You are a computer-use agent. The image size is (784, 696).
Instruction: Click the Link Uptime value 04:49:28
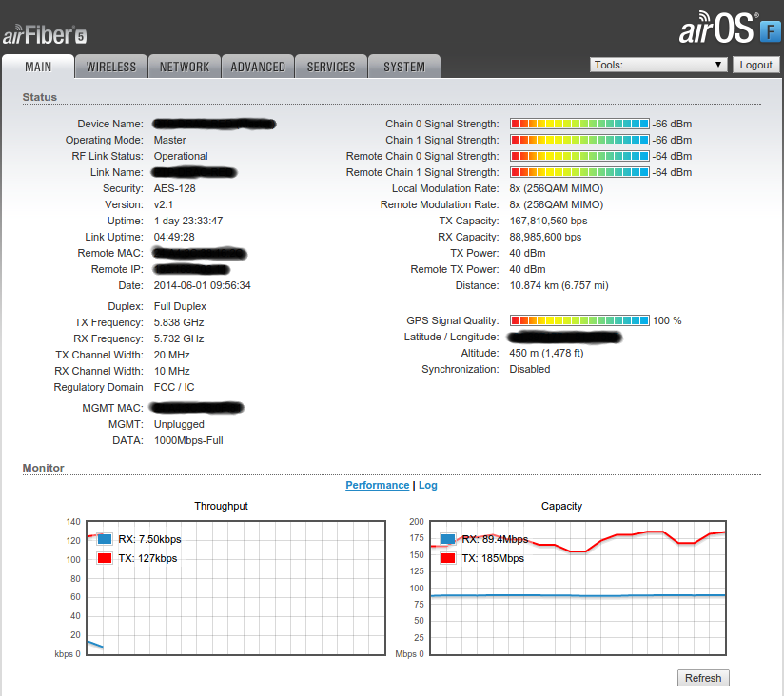point(174,237)
